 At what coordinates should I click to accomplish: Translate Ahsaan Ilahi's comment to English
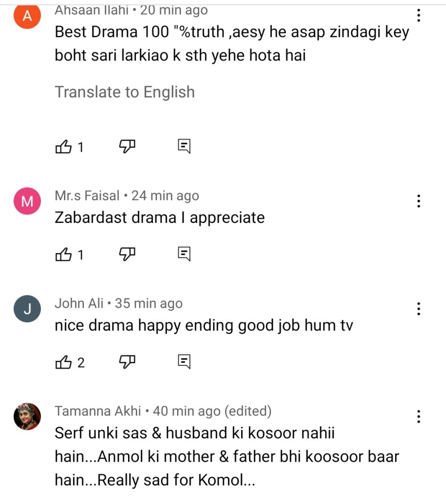(x=125, y=92)
